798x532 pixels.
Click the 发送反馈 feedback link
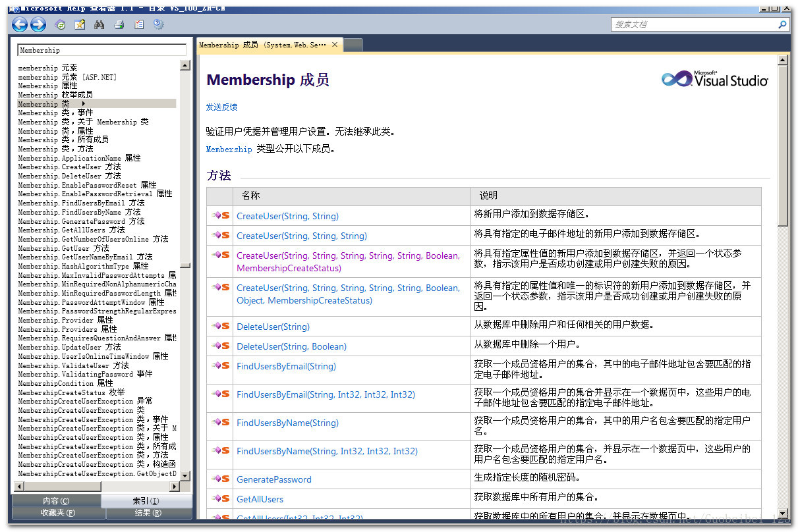coord(221,107)
